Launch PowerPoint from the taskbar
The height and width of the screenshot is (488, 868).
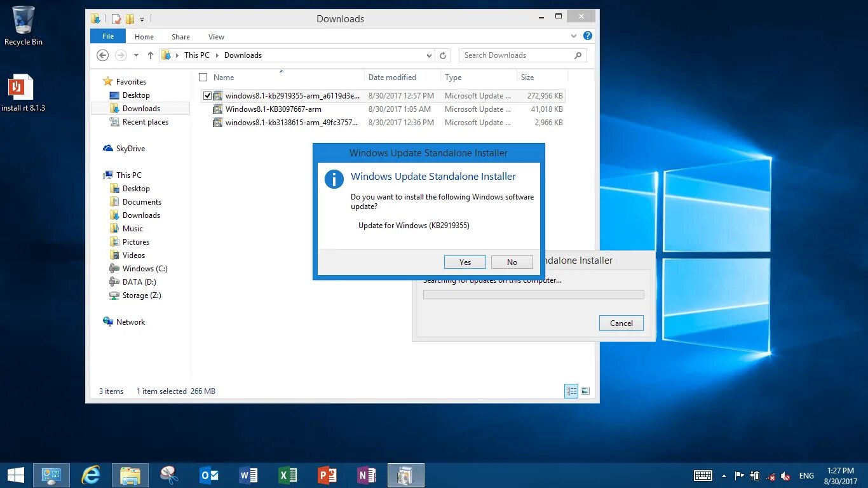[327, 475]
